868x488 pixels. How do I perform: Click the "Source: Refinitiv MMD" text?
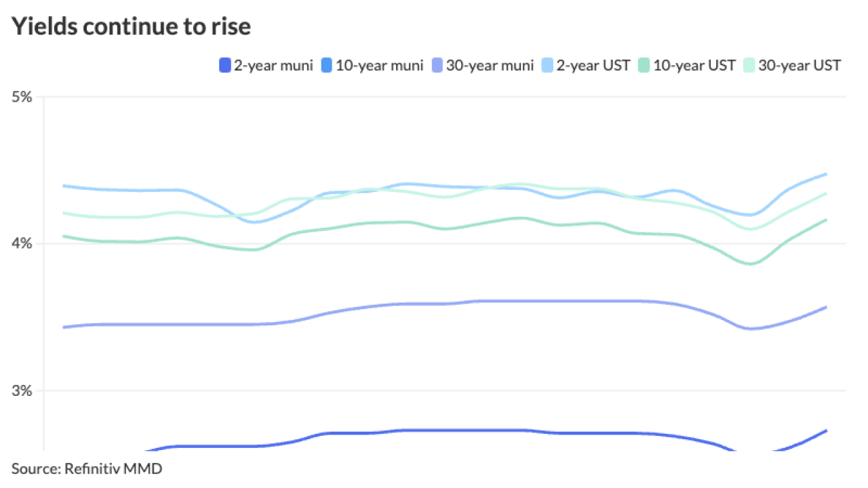pos(87,468)
